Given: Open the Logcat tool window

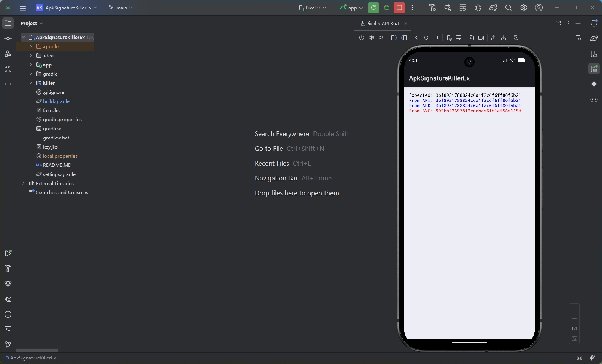Looking at the screenshot, I should point(8,299).
